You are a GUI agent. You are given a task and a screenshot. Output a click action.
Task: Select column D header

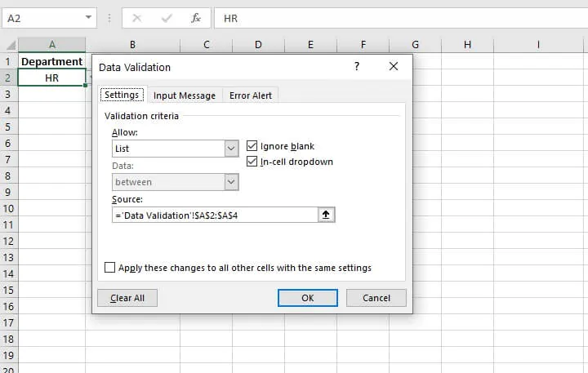258,45
